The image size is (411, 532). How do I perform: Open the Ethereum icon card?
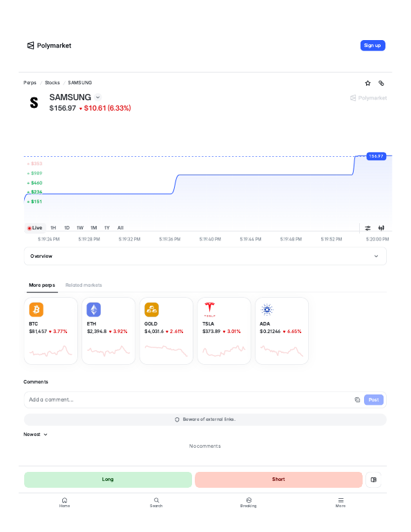point(94,310)
